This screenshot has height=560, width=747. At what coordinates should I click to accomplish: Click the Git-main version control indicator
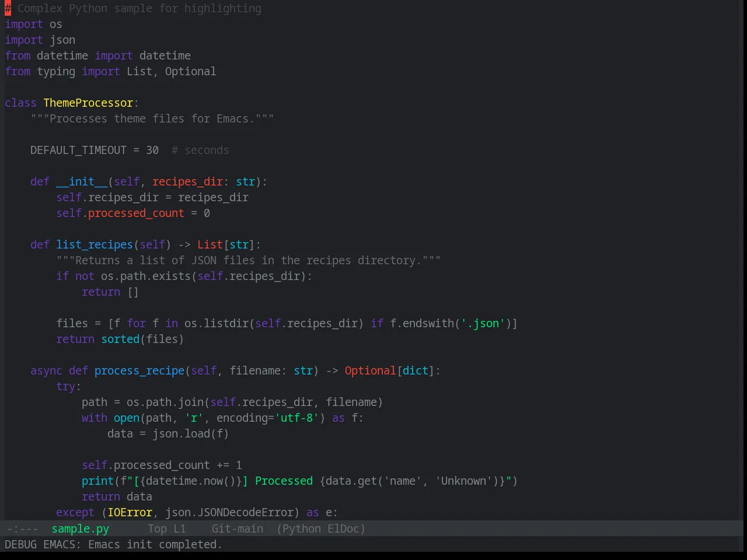point(237,528)
